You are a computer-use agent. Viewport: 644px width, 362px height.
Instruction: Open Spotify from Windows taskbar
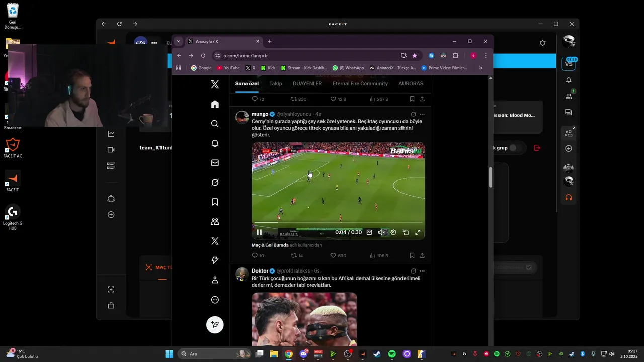[392, 354]
